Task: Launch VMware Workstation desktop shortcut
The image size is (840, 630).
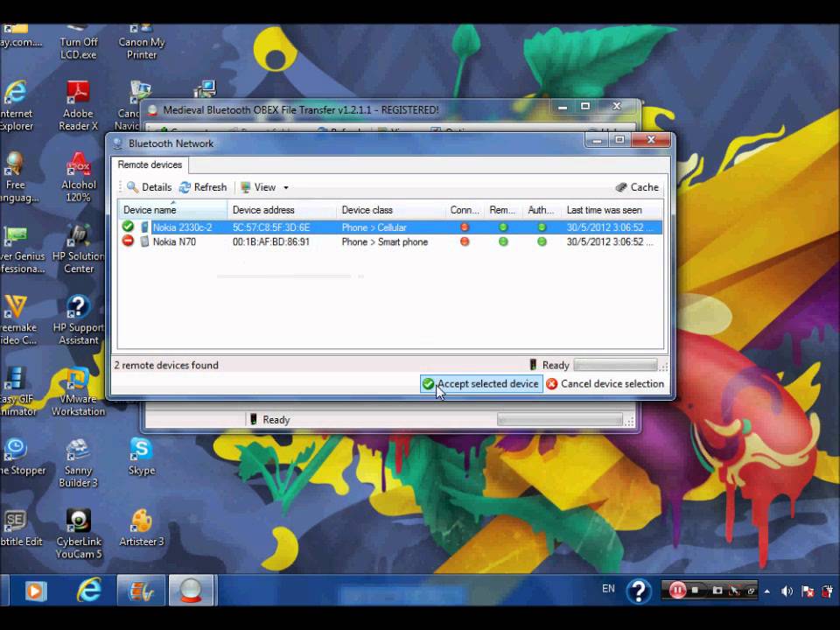Action: click(78, 391)
